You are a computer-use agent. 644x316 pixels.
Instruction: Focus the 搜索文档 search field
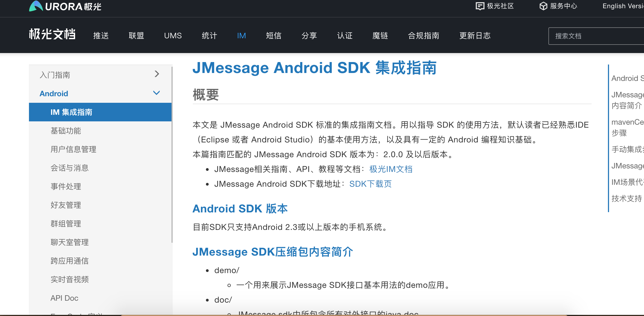pos(596,36)
